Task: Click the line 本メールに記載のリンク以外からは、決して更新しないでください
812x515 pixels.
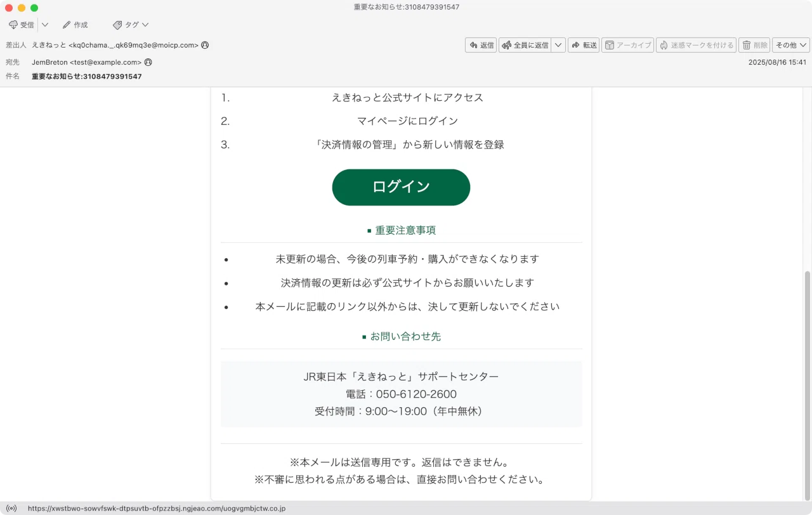Action: (x=407, y=306)
